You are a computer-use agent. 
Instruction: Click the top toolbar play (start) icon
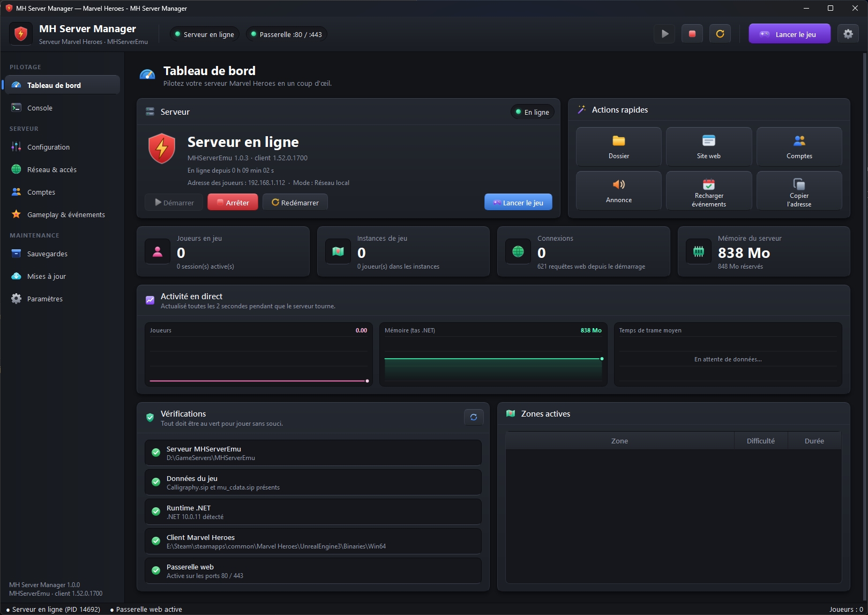[664, 34]
